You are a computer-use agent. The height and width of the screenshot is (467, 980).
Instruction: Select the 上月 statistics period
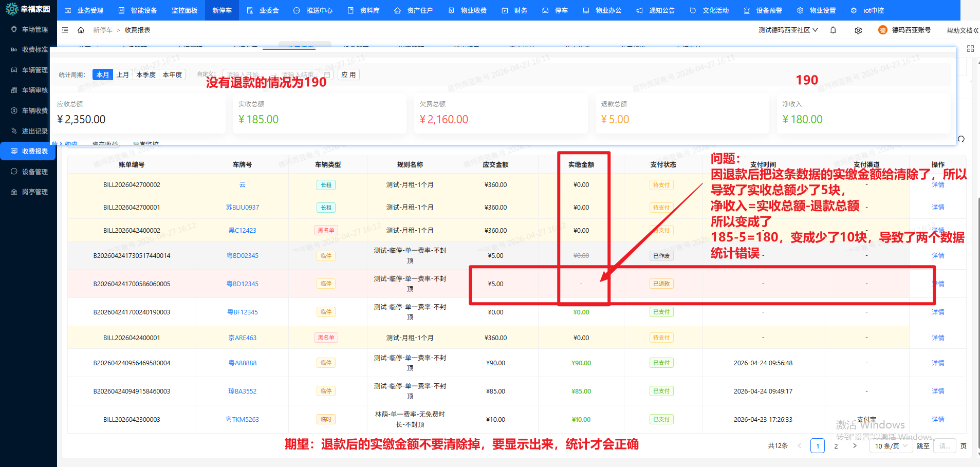click(123, 74)
